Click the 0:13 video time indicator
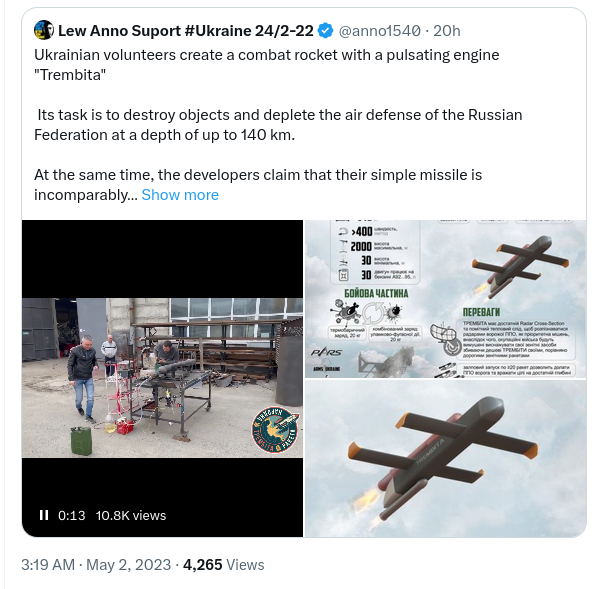601x589 pixels. point(72,515)
